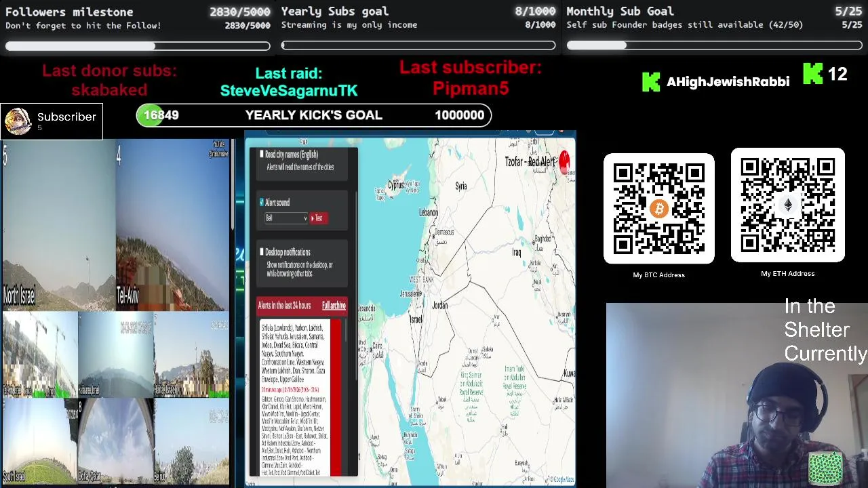The width and height of the screenshot is (868, 488).
Task: Click the Cyprus label on the map
Action: [x=395, y=185]
